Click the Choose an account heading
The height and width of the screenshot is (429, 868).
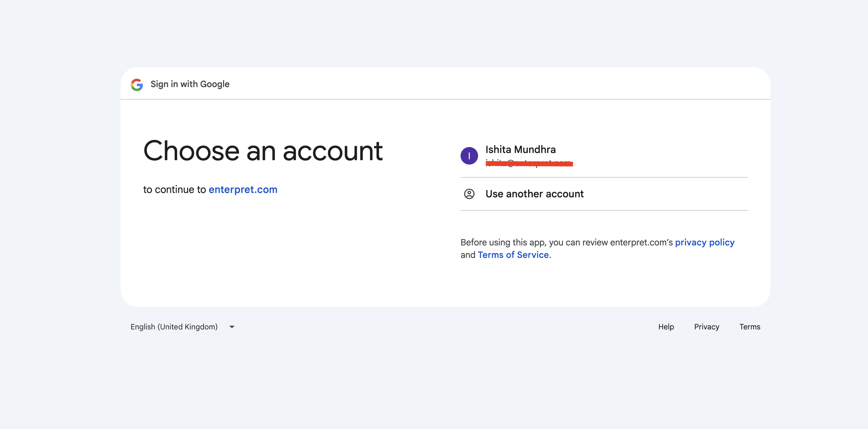click(263, 151)
